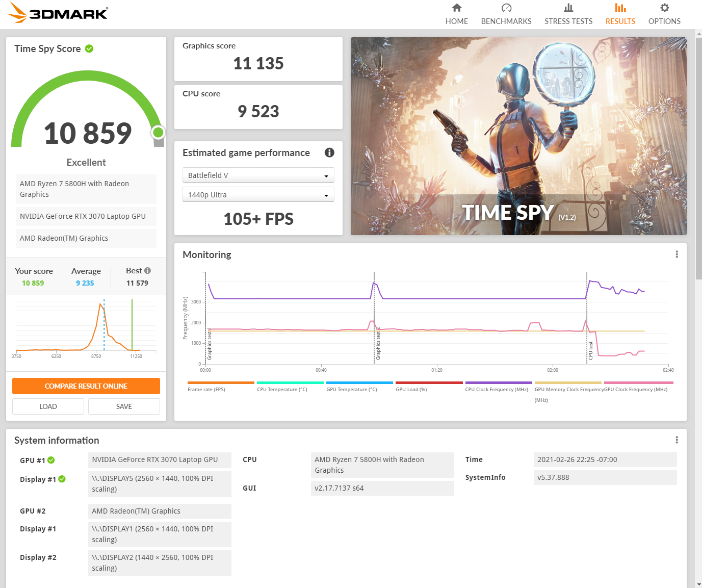The image size is (702, 588).
Task: Click the Monitoring panel heading
Action: tap(207, 254)
